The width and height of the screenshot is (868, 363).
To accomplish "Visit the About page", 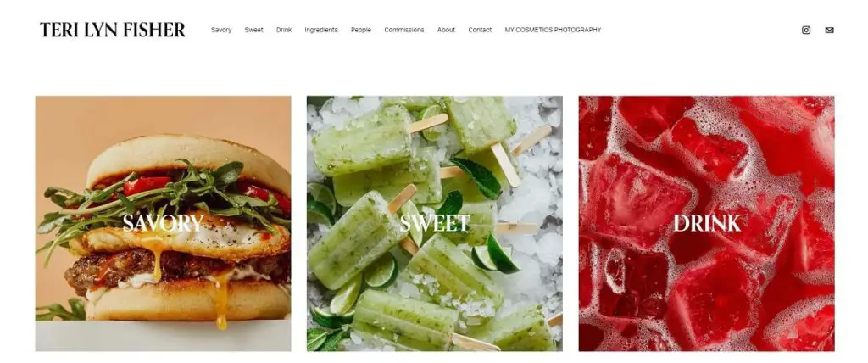I will coord(446,30).
